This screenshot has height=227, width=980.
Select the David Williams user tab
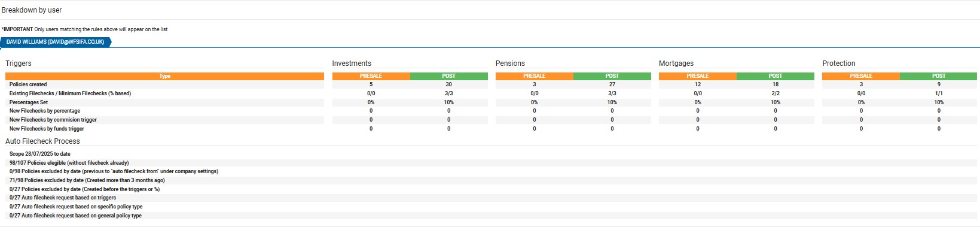point(56,42)
